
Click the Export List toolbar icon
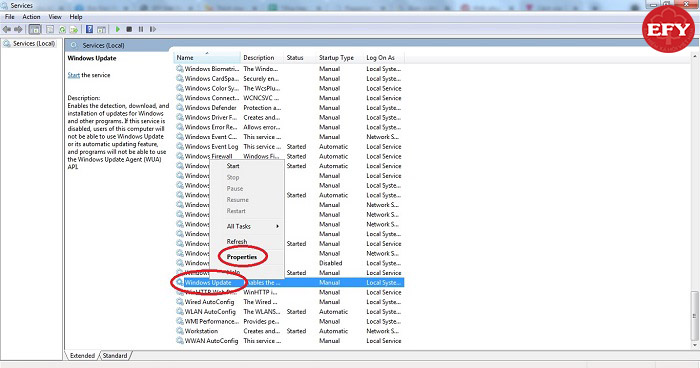pyautogui.click(x=74, y=29)
